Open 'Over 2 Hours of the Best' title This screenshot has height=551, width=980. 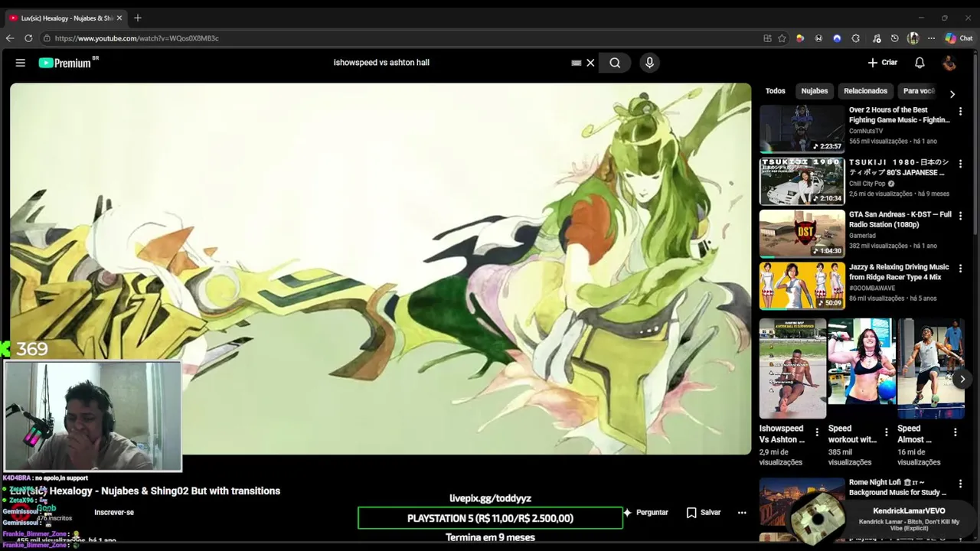pyautogui.click(x=899, y=115)
